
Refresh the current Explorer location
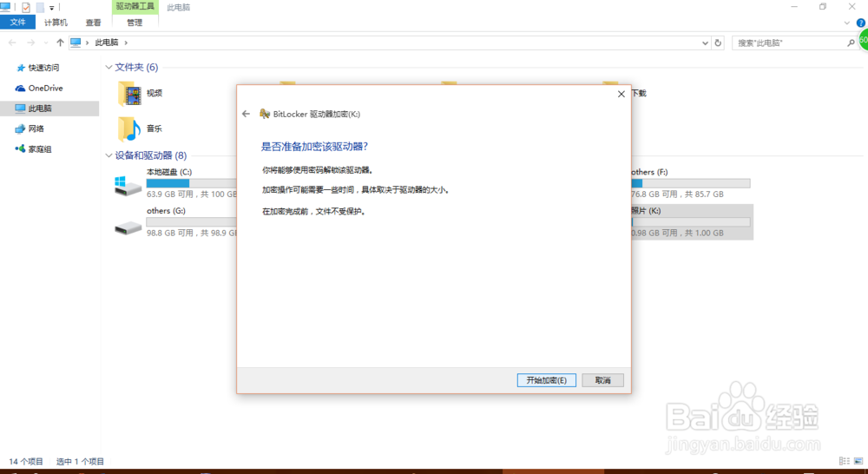pyautogui.click(x=718, y=43)
